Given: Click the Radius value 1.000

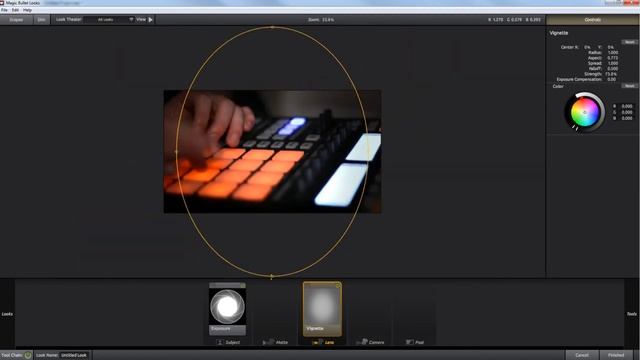Looking at the screenshot, I should pyautogui.click(x=613, y=53).
